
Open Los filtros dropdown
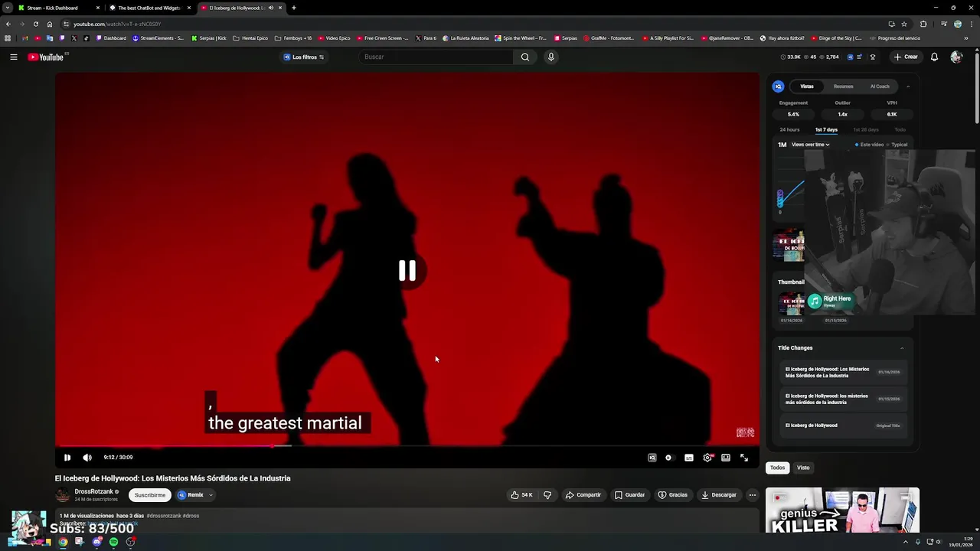304,57
